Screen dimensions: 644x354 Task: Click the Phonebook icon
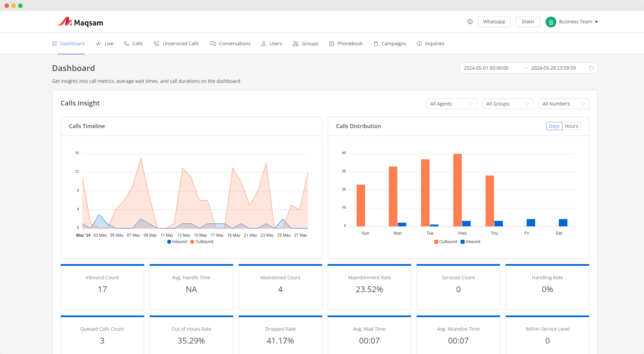[332, 44]
